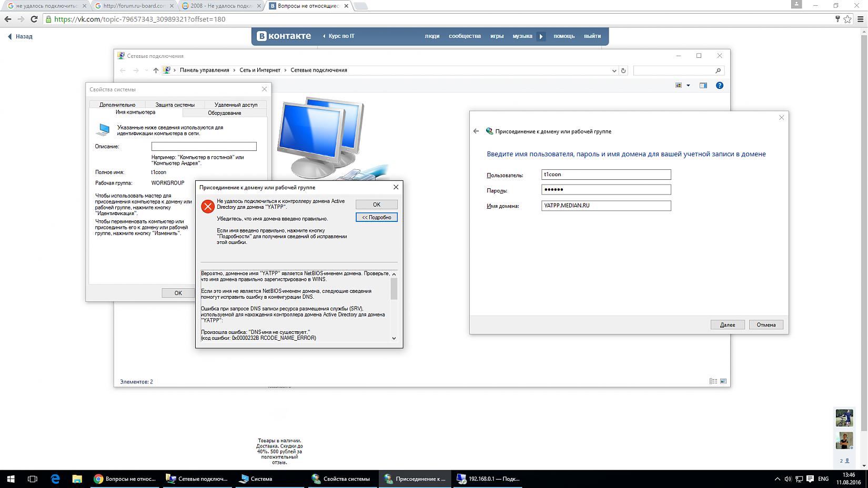Refresh the Network Connections address bar

pos(623,70)
